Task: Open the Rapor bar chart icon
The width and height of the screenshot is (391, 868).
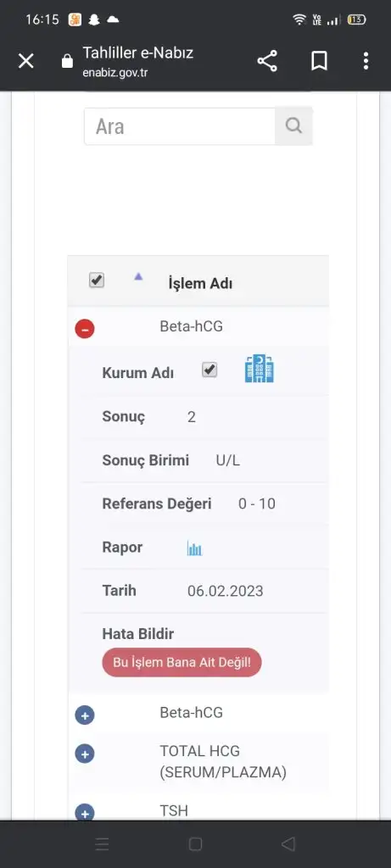Action: click(194, 548)
